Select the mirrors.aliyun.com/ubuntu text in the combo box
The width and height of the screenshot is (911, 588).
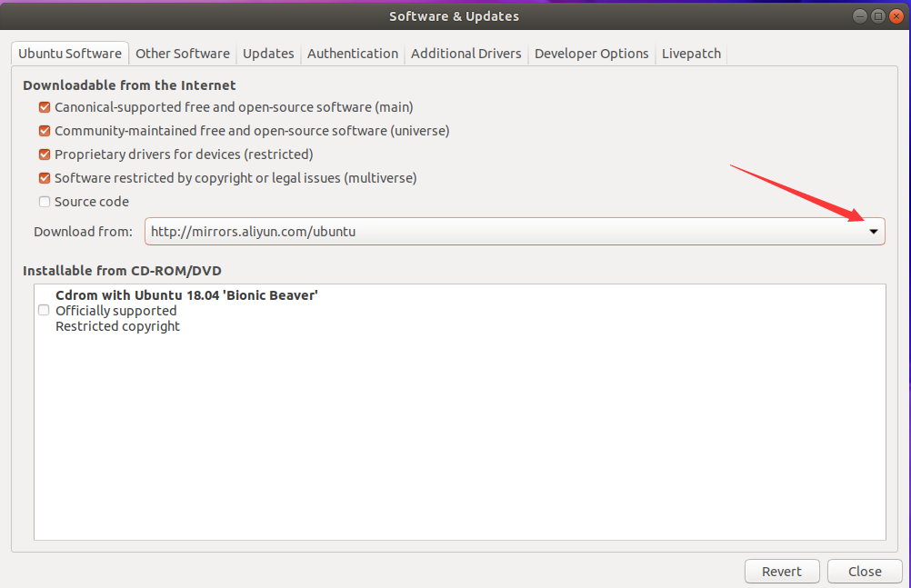coord(254,232)
